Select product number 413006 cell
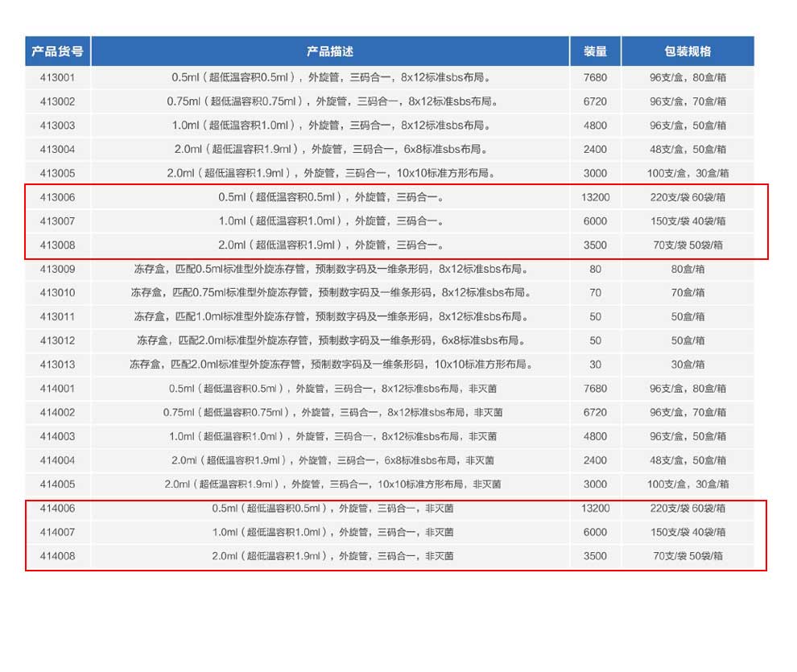Viewport: 797px width, 672px height. click(57, 197)
